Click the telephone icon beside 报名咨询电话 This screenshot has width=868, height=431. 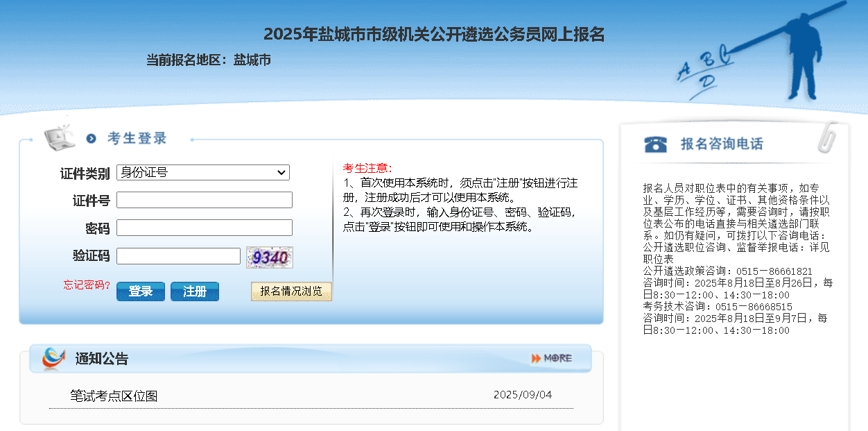pyautogui.click(x=655, y=144)
